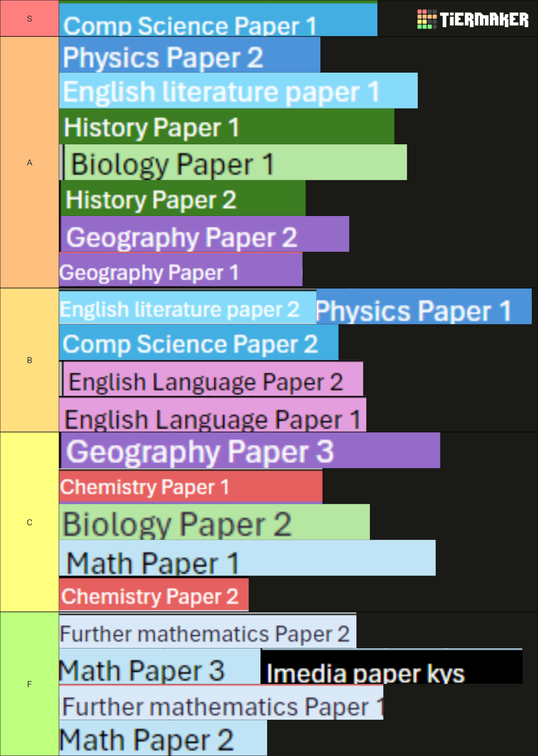
Task: Click the C tier label
Action: [30, 522]
